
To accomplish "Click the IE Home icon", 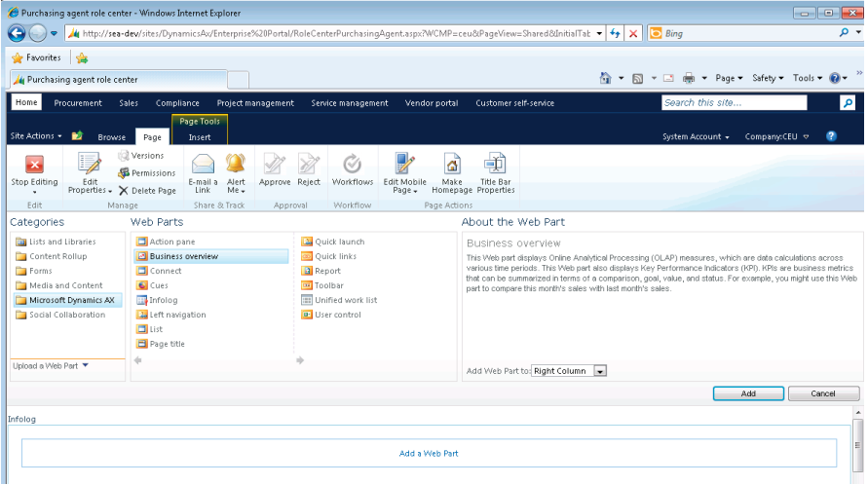I will (x=606, y=78).
